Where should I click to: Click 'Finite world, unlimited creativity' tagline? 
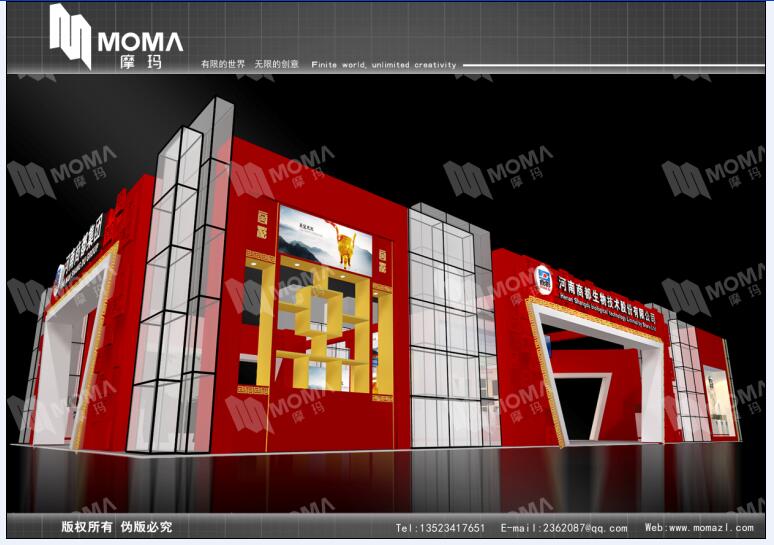(384, 65)
